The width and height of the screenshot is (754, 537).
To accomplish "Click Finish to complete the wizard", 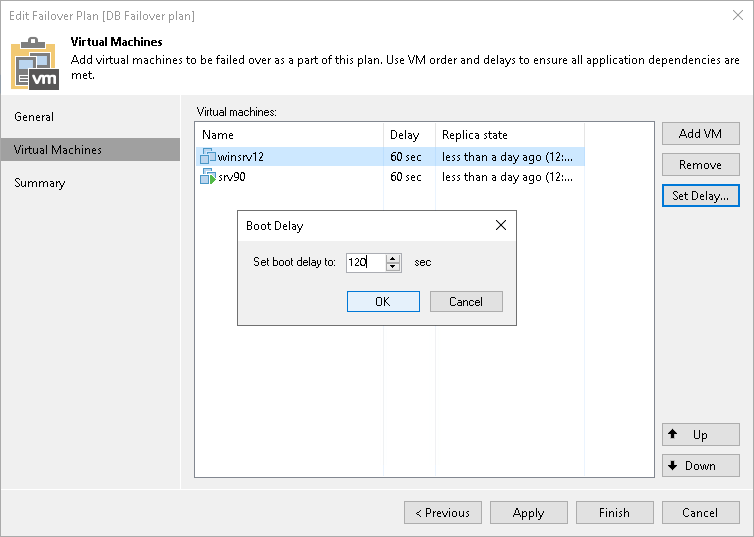I will [614, 512].
